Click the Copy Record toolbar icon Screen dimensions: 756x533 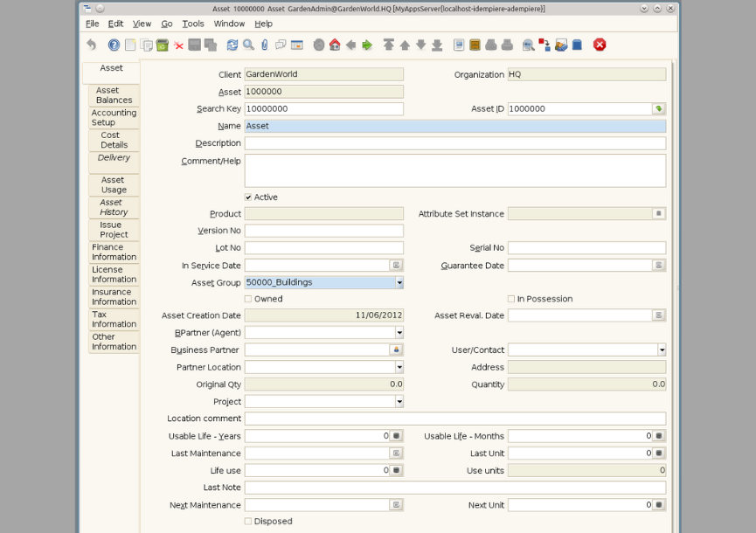click(x=146, y=45)
